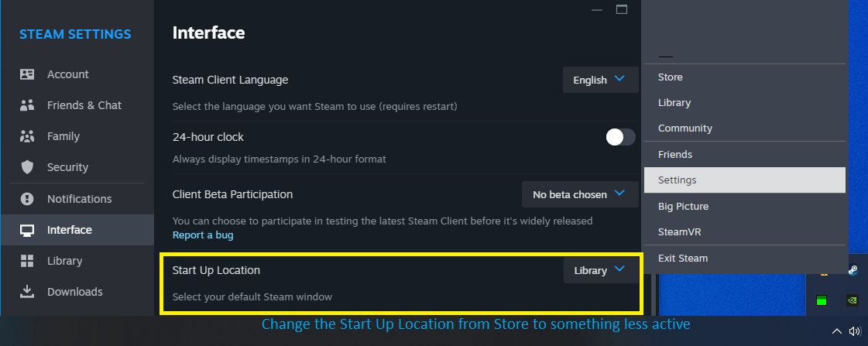
Task: Open the Downloads arrow icon
Action: point(27,292)
